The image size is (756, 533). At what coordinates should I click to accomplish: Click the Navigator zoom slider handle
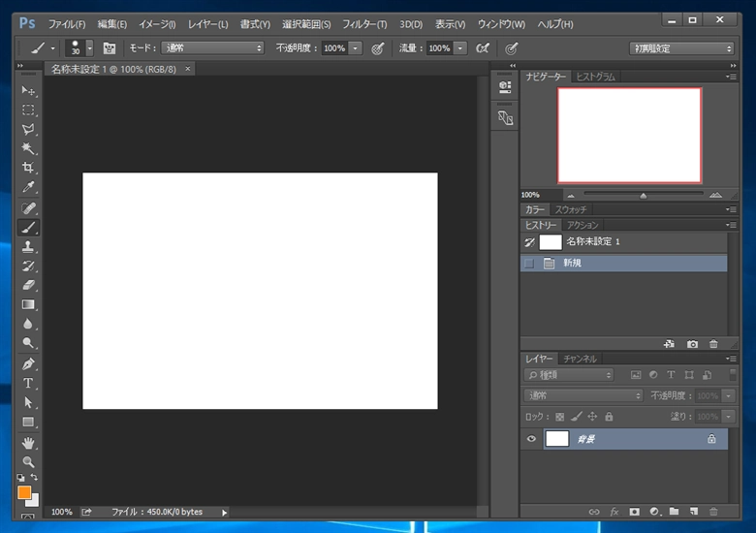[644, 196]
